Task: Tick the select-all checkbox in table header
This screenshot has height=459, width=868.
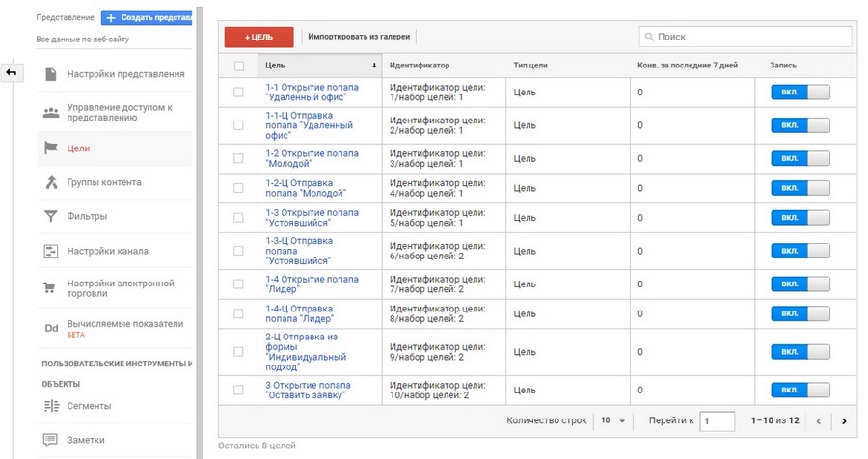Action: tap(239, 66)
